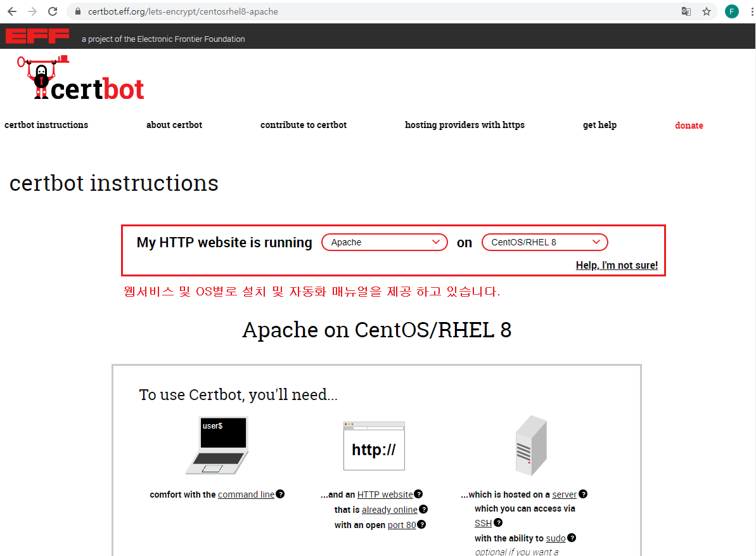Image resolution: width=756 pixels, height=556 pixels.
Task: Click help icon next to SSH
Action: tap(498, 522)
